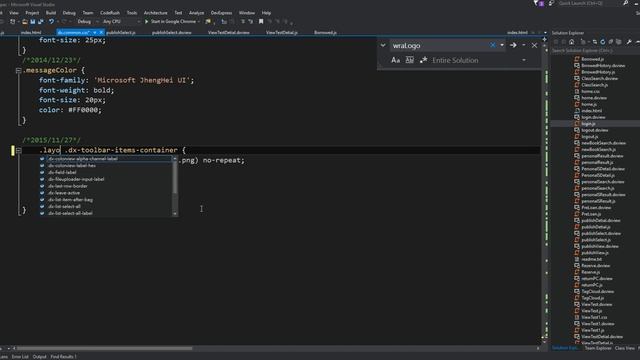Open the Output panel tab
This screenshot has width=640, height=360.
(40, 357)
